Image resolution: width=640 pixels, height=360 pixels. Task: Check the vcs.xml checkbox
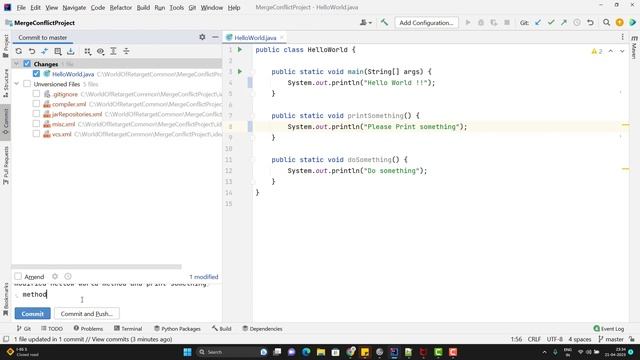[36, 134]
